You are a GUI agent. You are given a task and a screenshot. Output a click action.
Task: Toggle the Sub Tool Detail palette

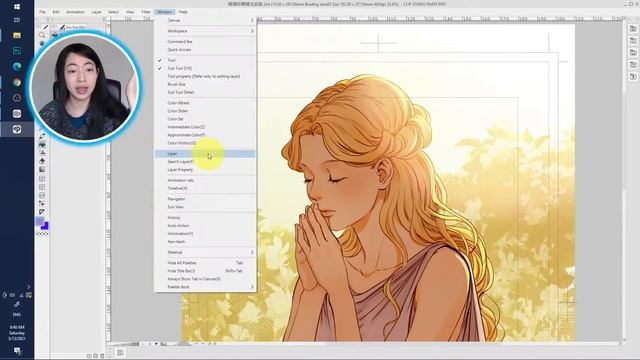tap(205, 92)
